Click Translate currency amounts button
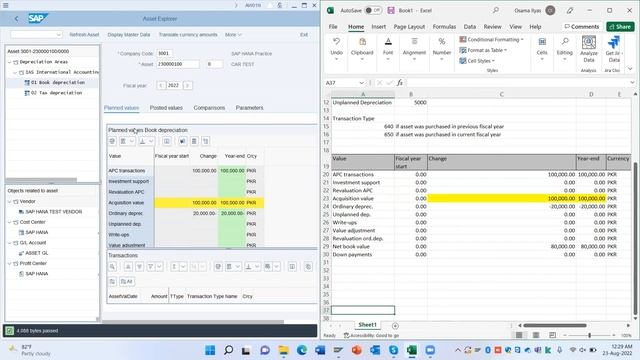The image size is (640, 360). click(188, 35)
